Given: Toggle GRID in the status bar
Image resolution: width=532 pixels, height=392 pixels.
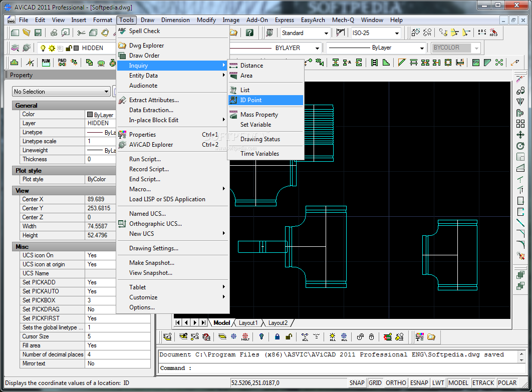Looking at the screenshot, I should 375,383.
